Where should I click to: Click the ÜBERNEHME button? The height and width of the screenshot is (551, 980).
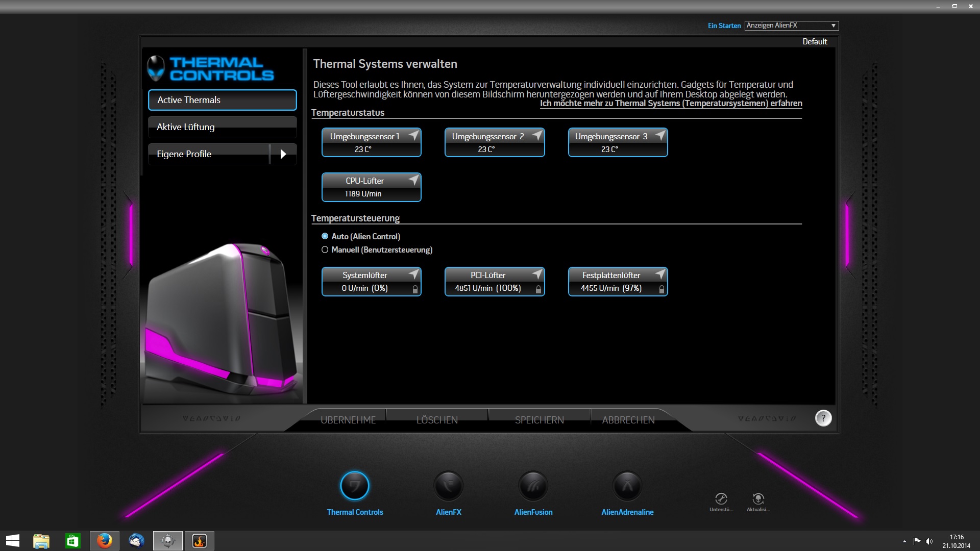[348, 420]
